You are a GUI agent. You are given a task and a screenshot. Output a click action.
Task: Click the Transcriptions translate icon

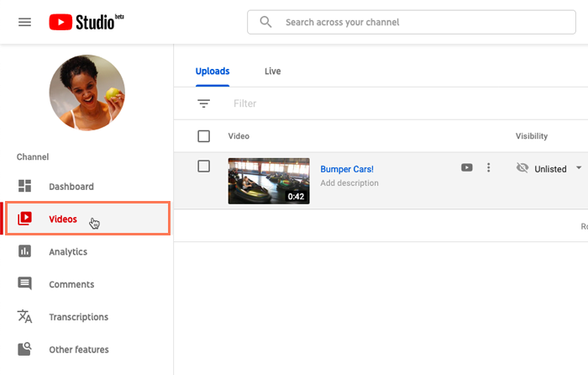25,317
